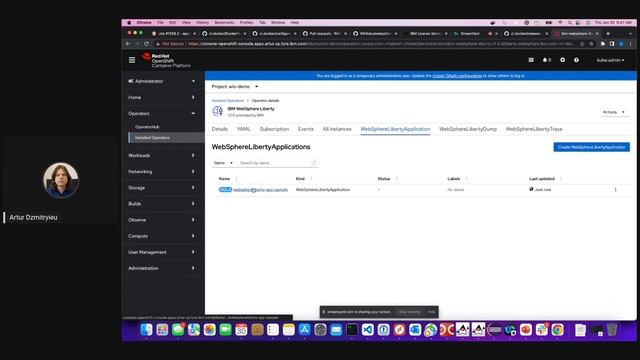Open the Name filter type dropdown
This screenshot has height=360, width=640.
coord(223,163)
